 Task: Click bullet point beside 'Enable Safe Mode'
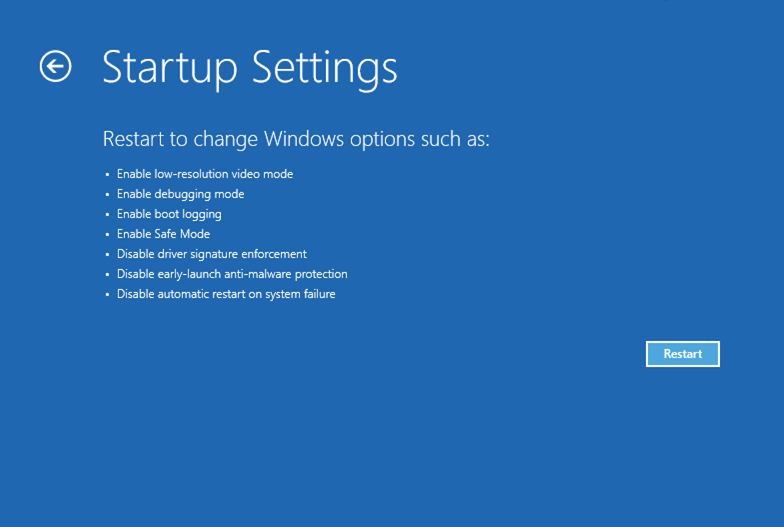[107, 234]
